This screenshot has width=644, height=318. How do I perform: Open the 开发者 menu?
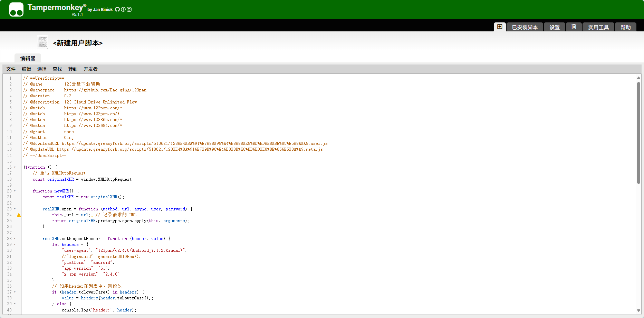coord(90,69)
